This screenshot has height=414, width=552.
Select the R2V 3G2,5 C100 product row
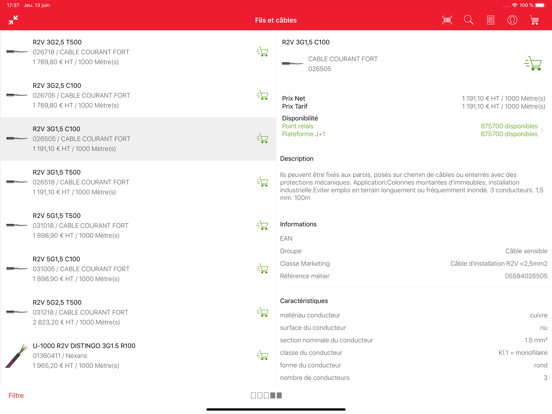pyautogui.click(x=138, y=95)
